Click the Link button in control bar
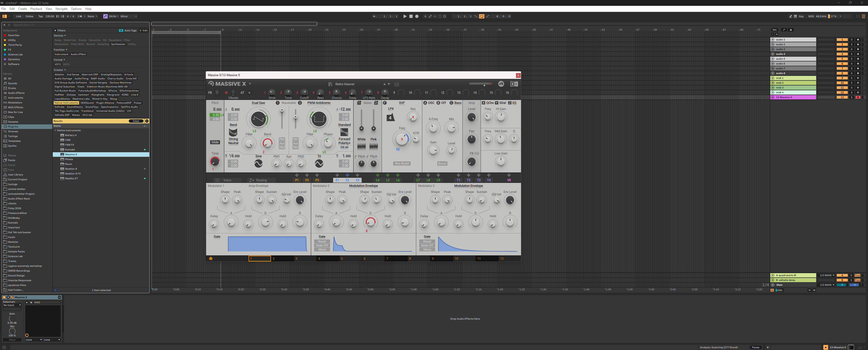This screenshot has height=350, width=868. click(18, 16)
